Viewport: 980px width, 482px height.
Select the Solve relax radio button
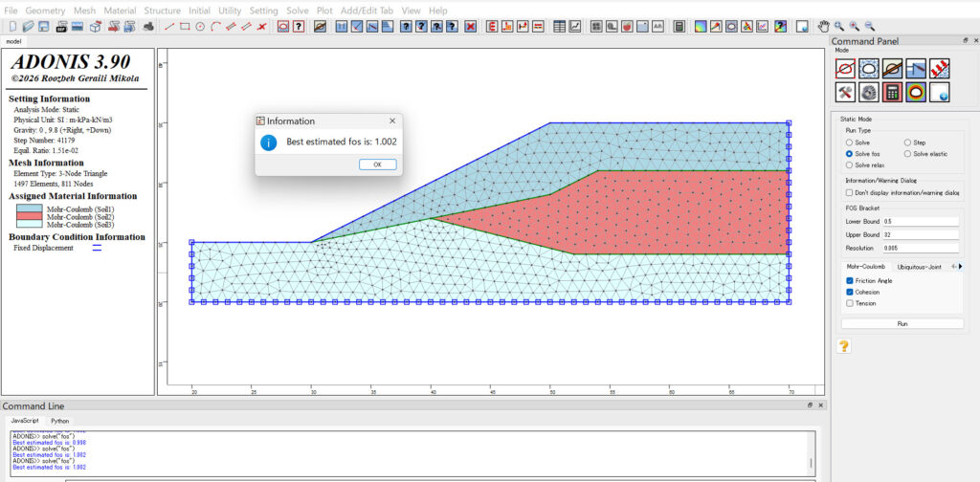(x=849, y=164)
